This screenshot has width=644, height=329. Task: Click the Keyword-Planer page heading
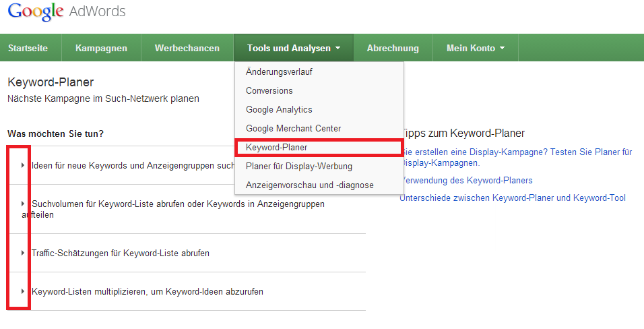(51, 82)
